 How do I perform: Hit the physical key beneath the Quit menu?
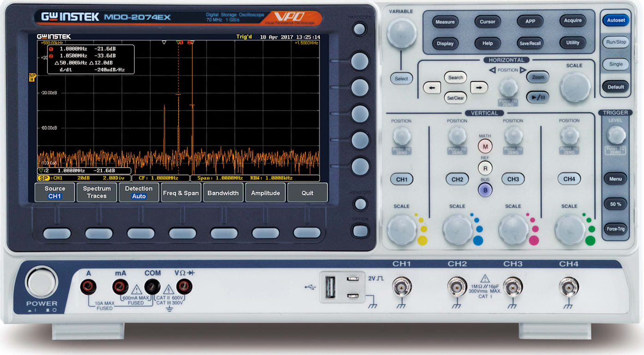[307, 233]
